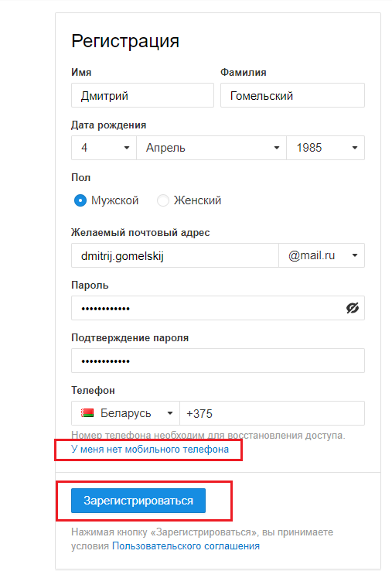Expand the @mail.ru domain dropdown
Screen dimensions: 392x578
tap(322, 255)
